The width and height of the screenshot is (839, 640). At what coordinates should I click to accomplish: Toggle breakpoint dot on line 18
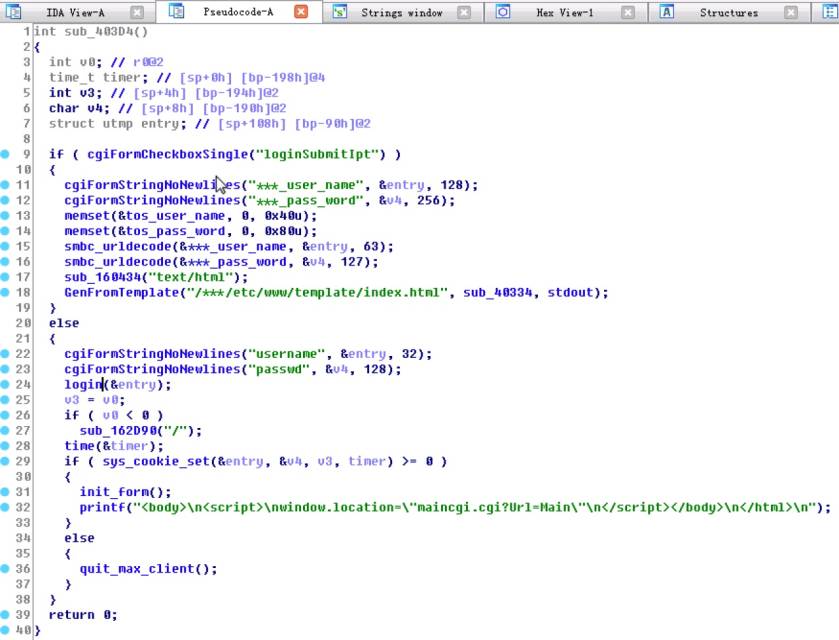point(5,292)
